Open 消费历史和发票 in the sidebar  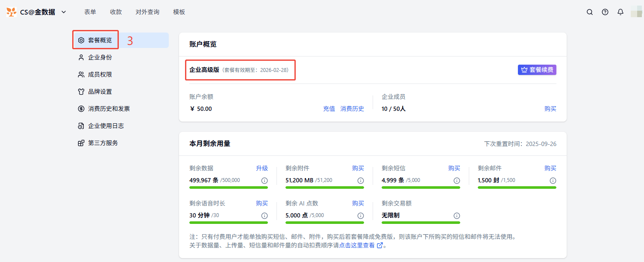109,109
